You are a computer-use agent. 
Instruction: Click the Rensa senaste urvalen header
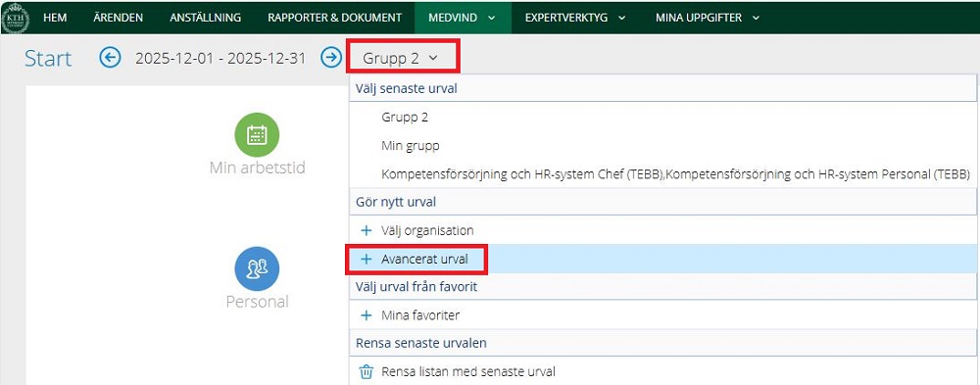point(662,344)
